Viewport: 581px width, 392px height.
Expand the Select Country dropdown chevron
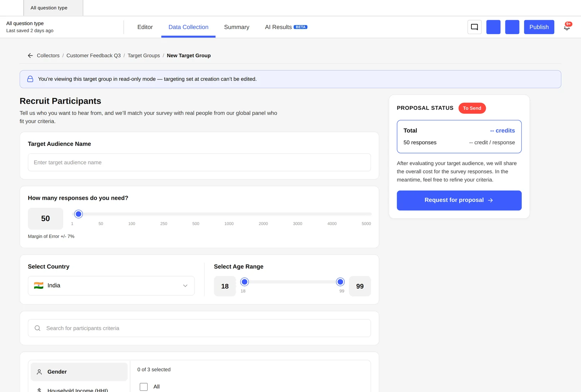tap(185, 286)
